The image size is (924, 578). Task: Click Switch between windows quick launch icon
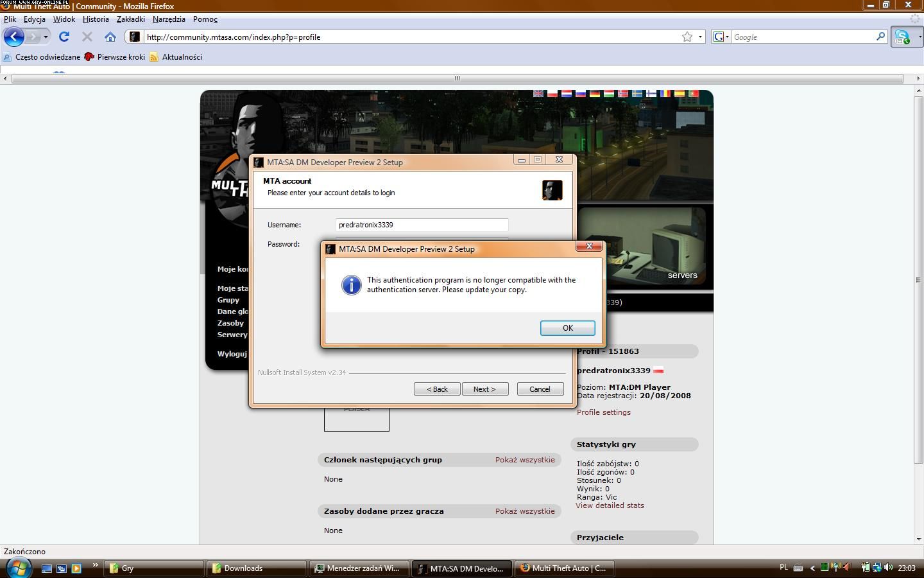pos(62,568)
